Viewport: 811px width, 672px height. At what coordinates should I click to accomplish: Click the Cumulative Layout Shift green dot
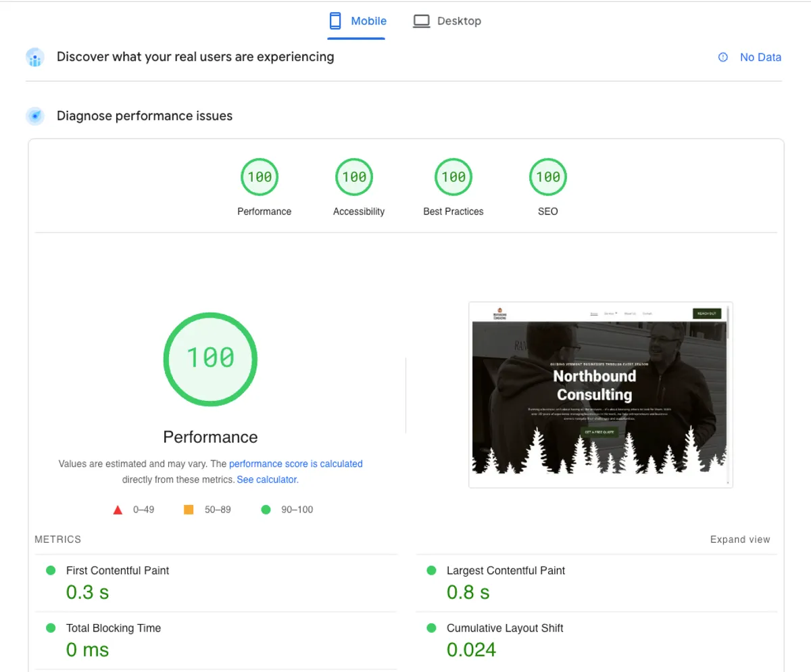coord(431,628)
